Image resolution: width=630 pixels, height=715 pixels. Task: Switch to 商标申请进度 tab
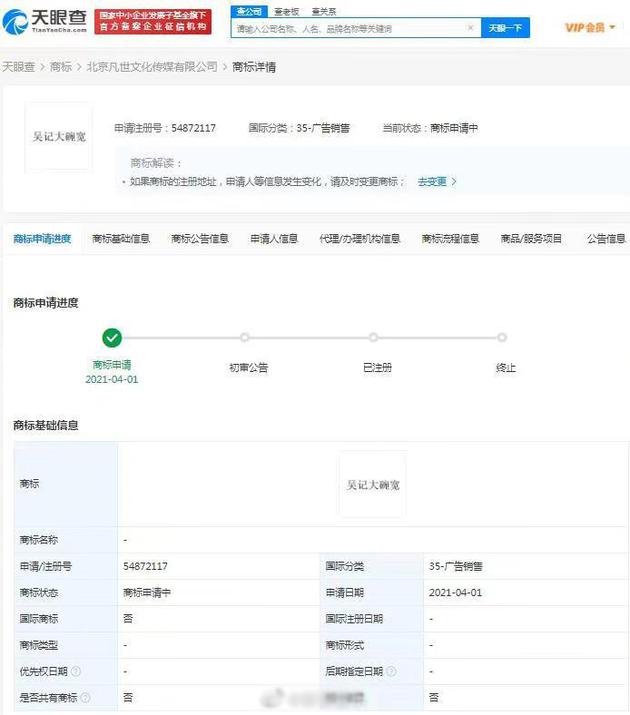[42, 238]
